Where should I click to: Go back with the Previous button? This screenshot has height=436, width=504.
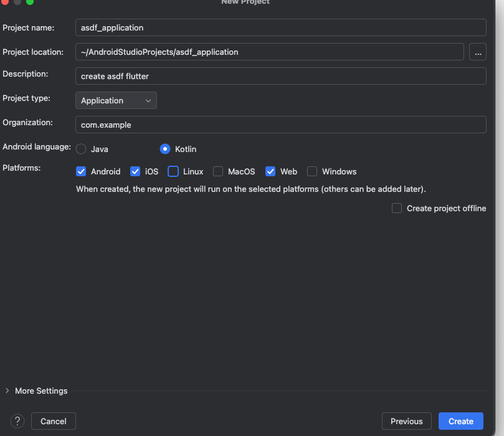[x=407, y=421]
